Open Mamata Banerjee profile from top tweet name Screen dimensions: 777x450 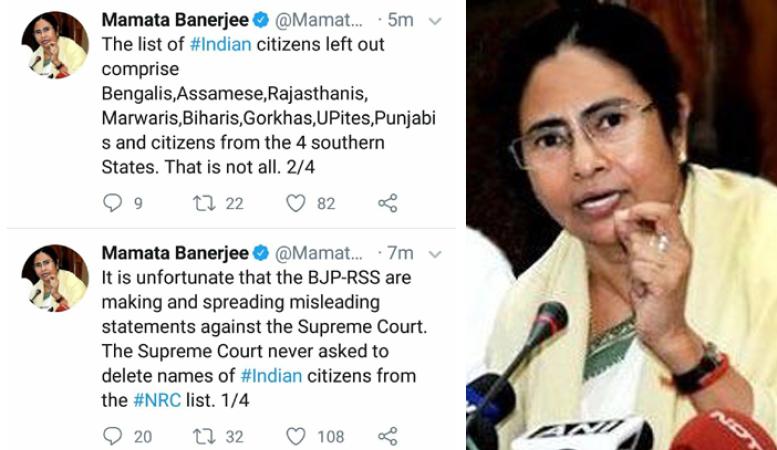pos(175,20)
